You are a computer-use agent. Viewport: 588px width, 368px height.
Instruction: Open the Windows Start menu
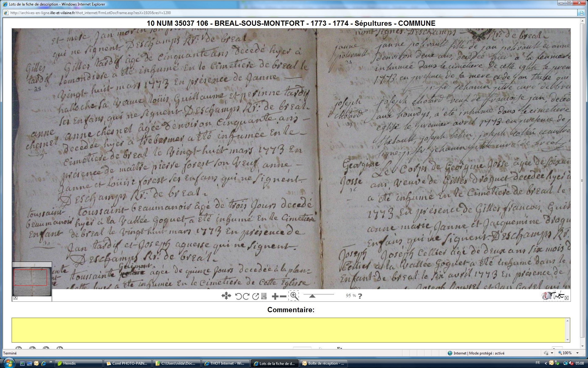[x=9, y=363]
